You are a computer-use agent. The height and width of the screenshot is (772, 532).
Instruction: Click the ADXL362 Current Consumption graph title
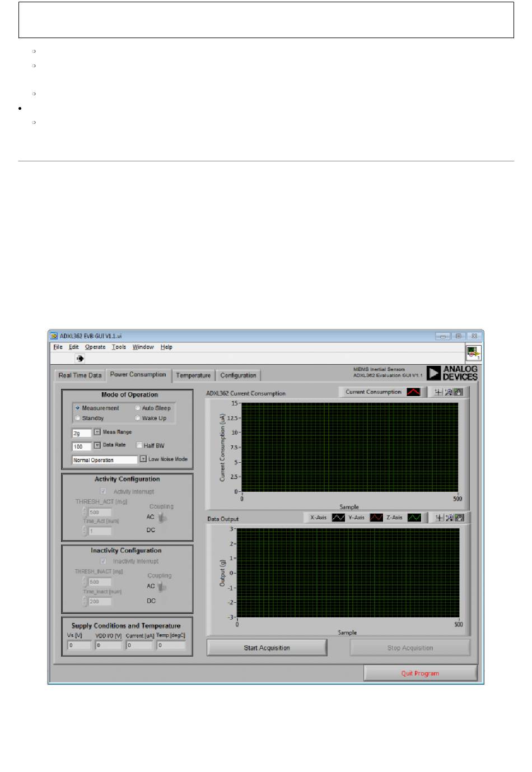pyautogui.click(x=246, y=393)
